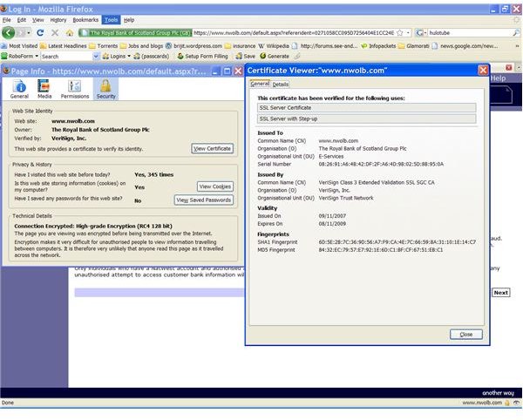Open the Permissions icon in Page Info
523x420 pixels.
[75, 89]
